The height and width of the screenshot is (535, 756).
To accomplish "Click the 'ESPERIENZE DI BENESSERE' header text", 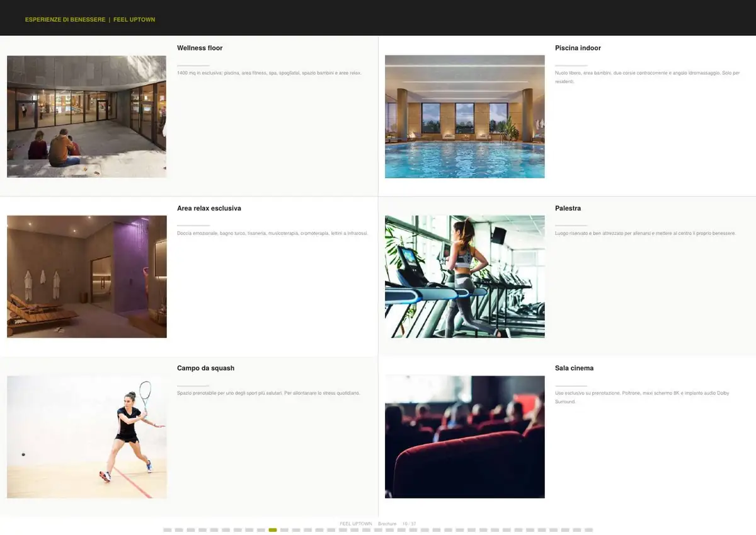I will 66,20.
